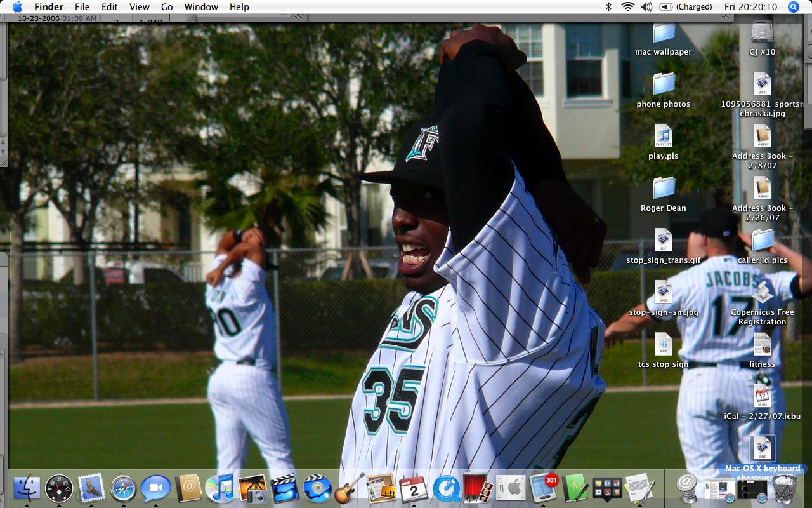
Task: Open the File menu
Action: [x=82, y=7]
